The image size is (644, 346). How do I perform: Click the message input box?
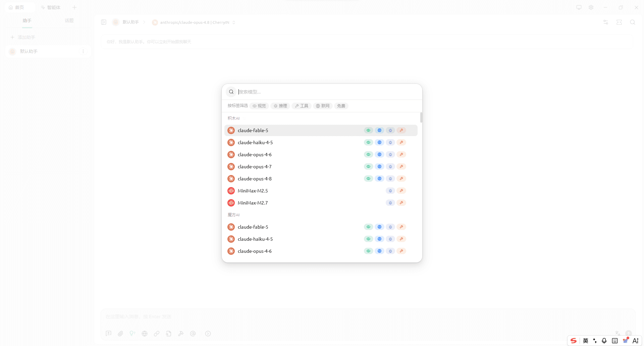coord(368,317)
